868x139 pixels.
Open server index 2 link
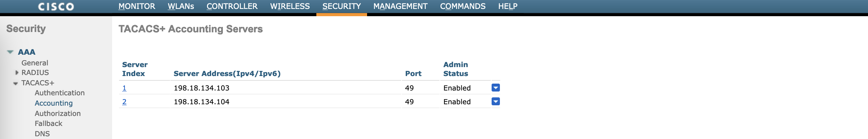click(x=124, y=102)
